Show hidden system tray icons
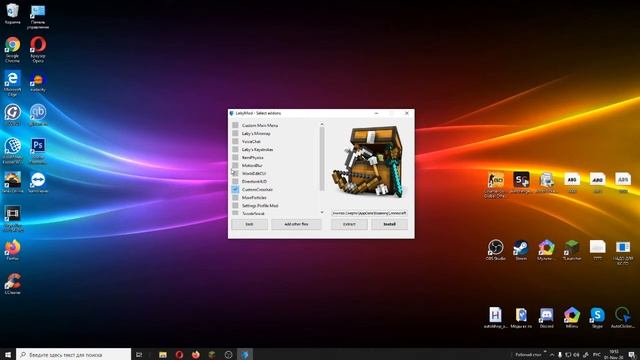The height and width of the screenshot is (360, 640). pyautogui.click(x=552, y=355)
